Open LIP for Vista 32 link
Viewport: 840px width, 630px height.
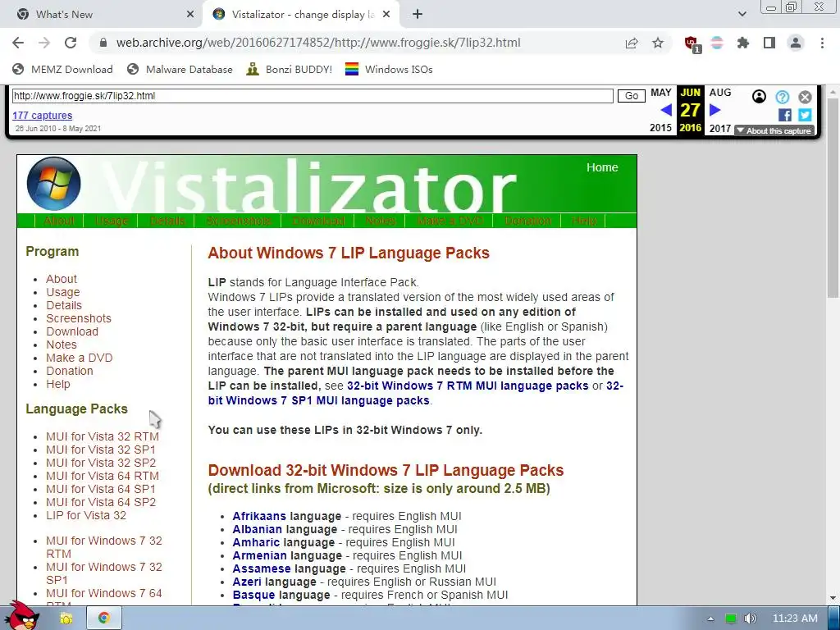tap(85, 515)
